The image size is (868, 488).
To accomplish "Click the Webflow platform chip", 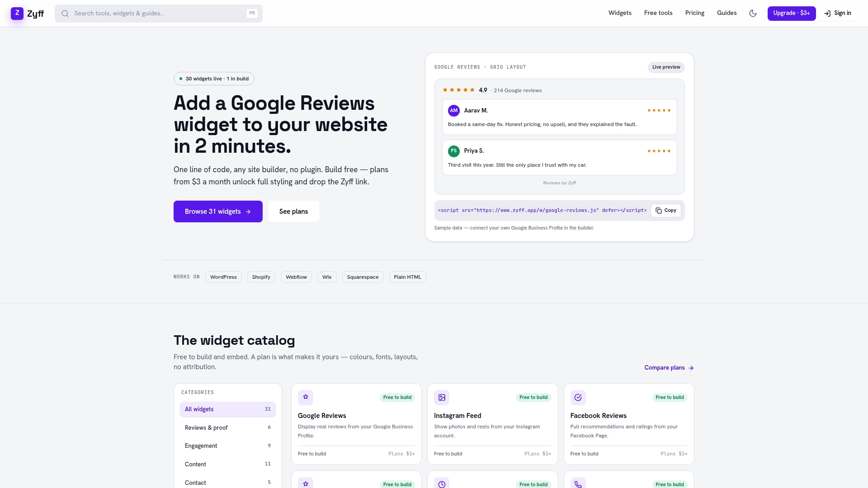I will (x=296, y=277).
